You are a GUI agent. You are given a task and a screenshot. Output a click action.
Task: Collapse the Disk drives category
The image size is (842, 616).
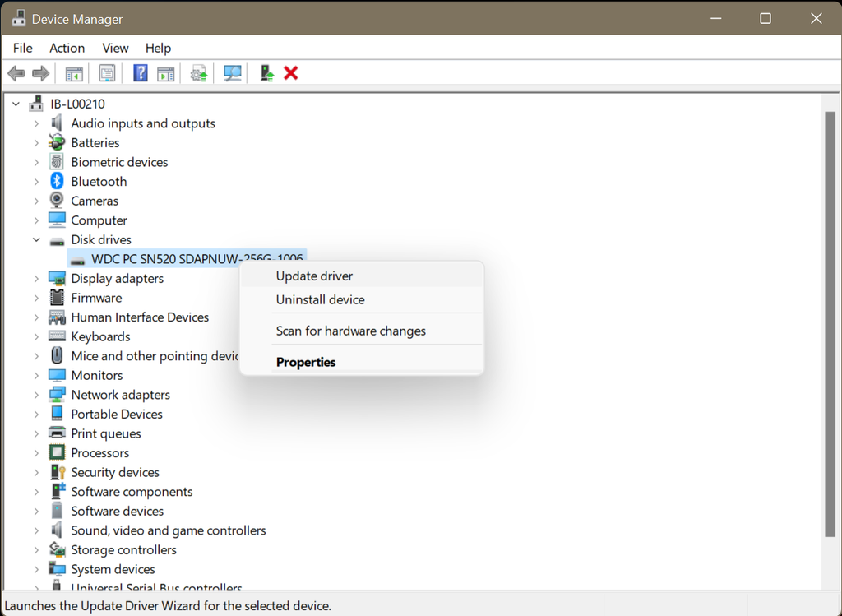pyautogui.click(x=36, y=239)
